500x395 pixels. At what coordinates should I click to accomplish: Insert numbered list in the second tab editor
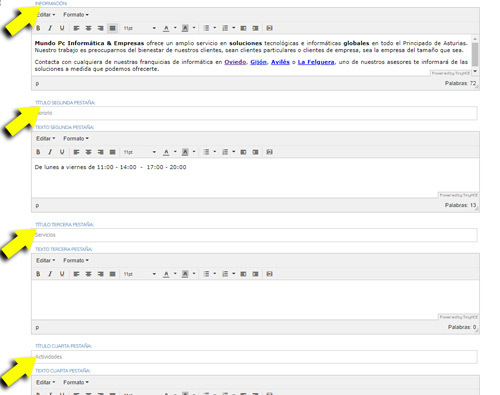click(x=225, y=152)
